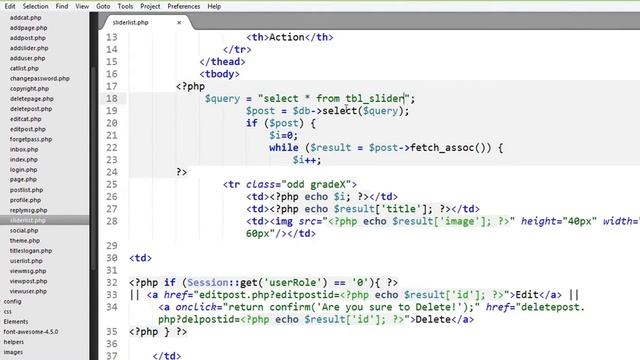Image resolution: width=640 pixels, height=360 pixels.
Task: Open page.php in the sidebar
Action: pos(23,179)
